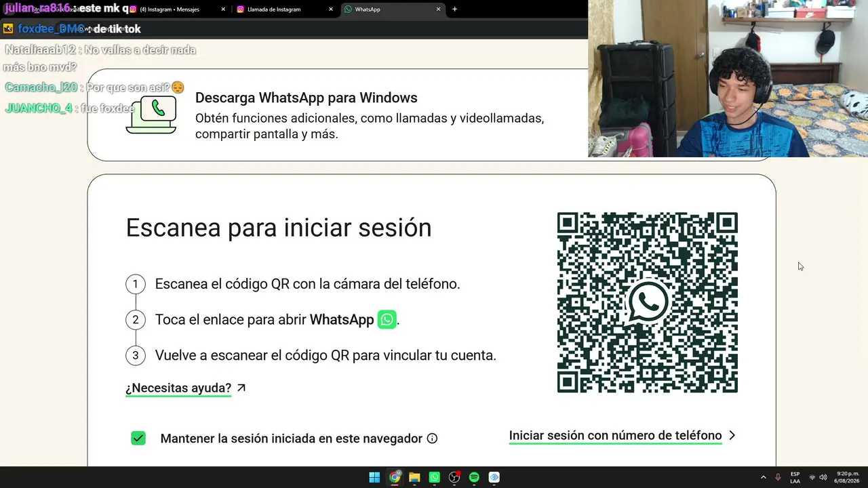Close the WhatsApp browser tab
Image resolution: width=868 pixels, height=488 pixels.
point(438,9)
